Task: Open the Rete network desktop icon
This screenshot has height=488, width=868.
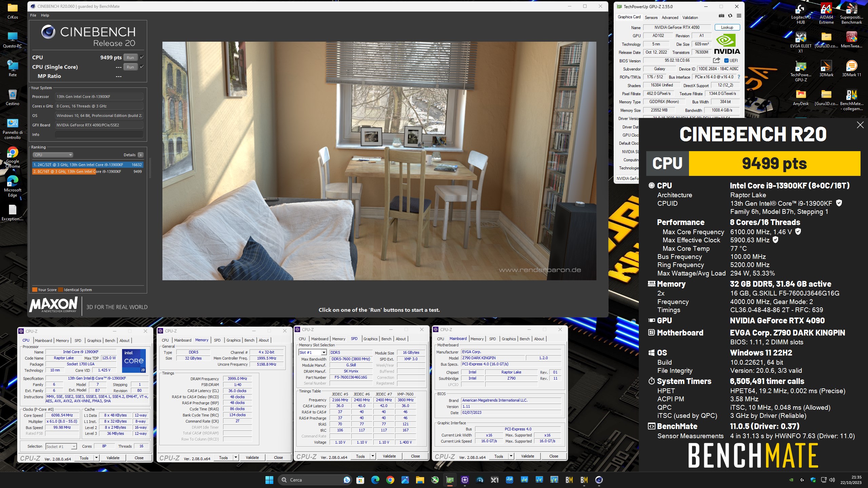Action: click(13, 69)
